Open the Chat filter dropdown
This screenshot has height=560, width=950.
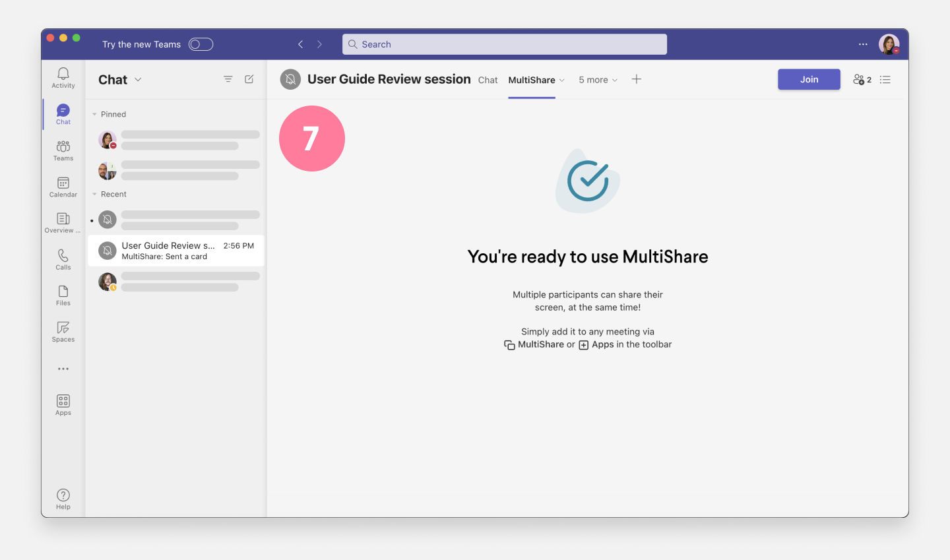pos(139,79)
